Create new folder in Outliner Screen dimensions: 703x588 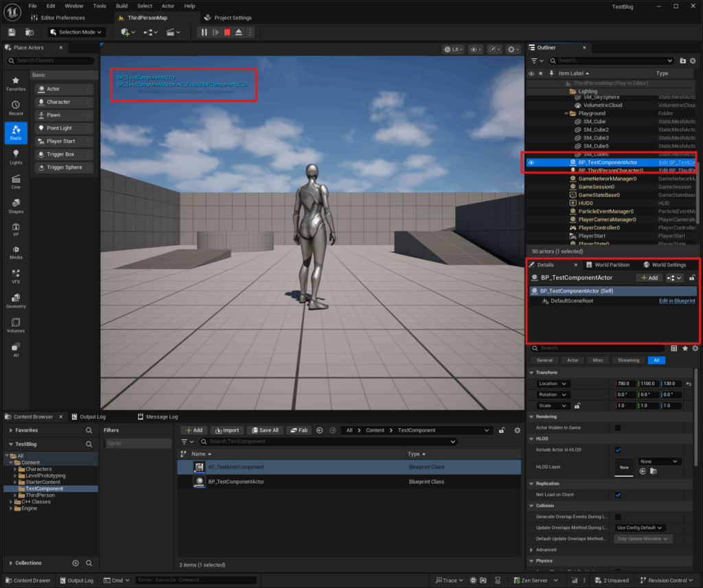click(683, 60)
